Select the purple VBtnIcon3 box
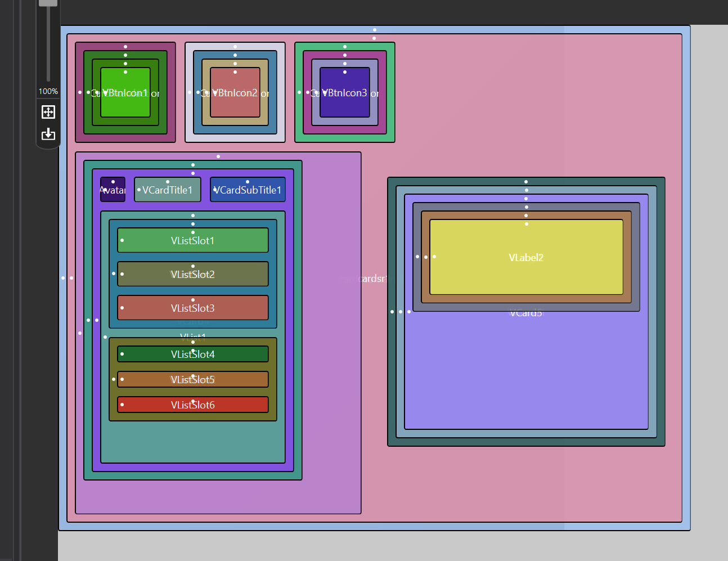This screenshot has width=728, height=561. point(345,92)
